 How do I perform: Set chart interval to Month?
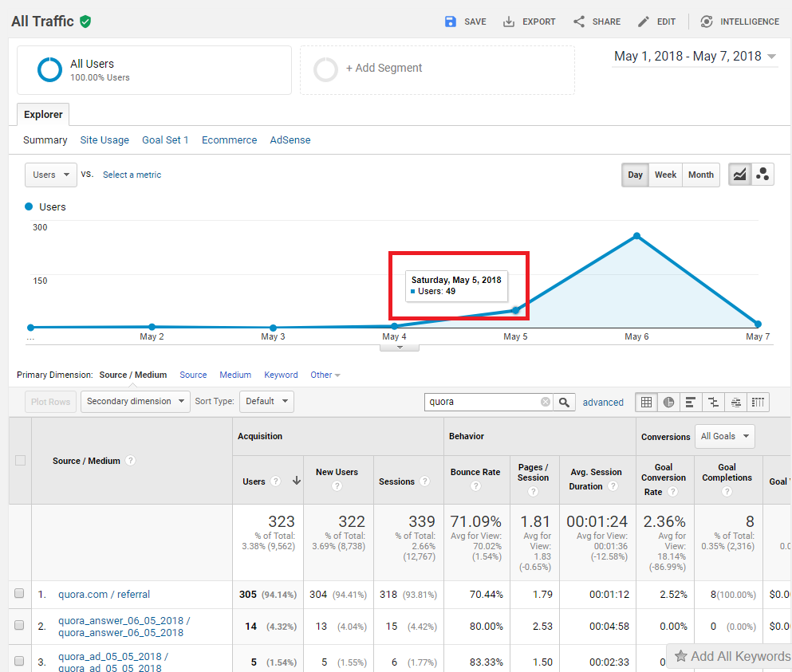(700, 175)
